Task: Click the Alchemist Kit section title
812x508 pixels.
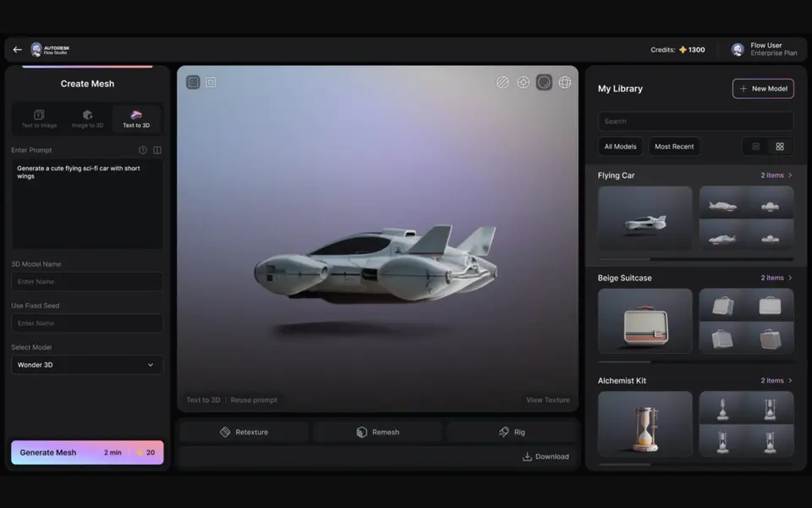Action: (x=622, y=380)
